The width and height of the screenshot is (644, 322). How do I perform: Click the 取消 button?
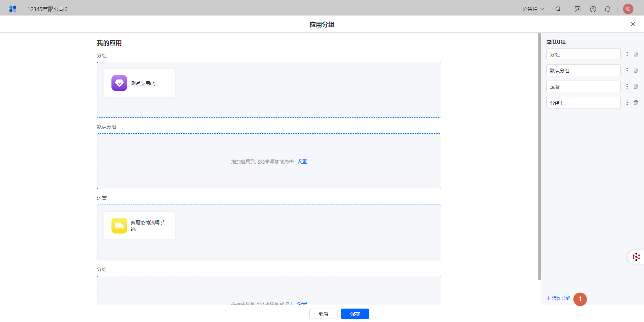(323, 314)
